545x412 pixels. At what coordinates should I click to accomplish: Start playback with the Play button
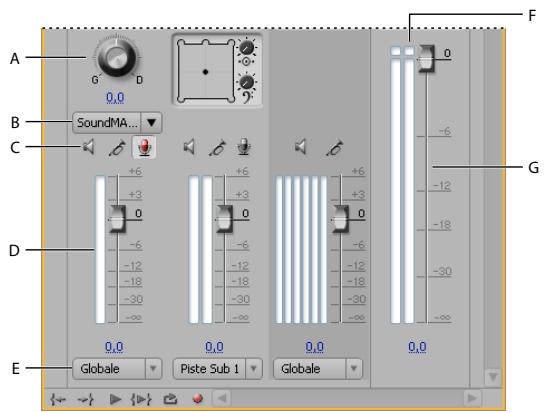[115, 399]
